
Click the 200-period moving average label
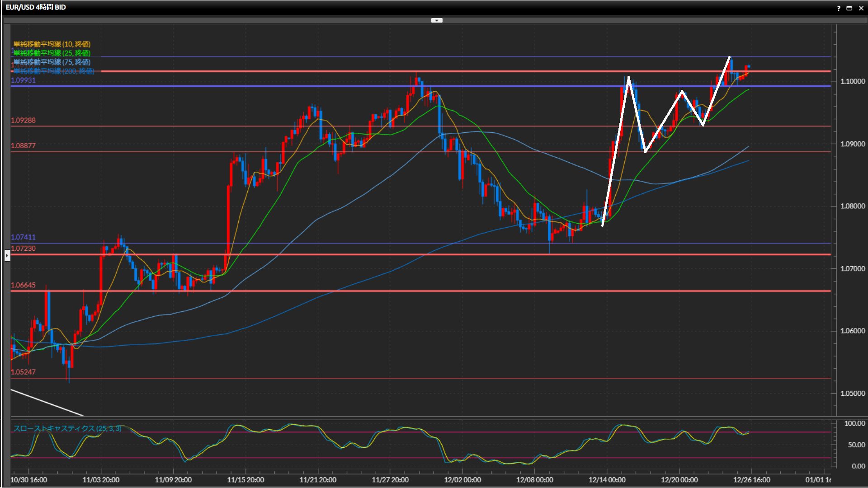tap(54, 71)
